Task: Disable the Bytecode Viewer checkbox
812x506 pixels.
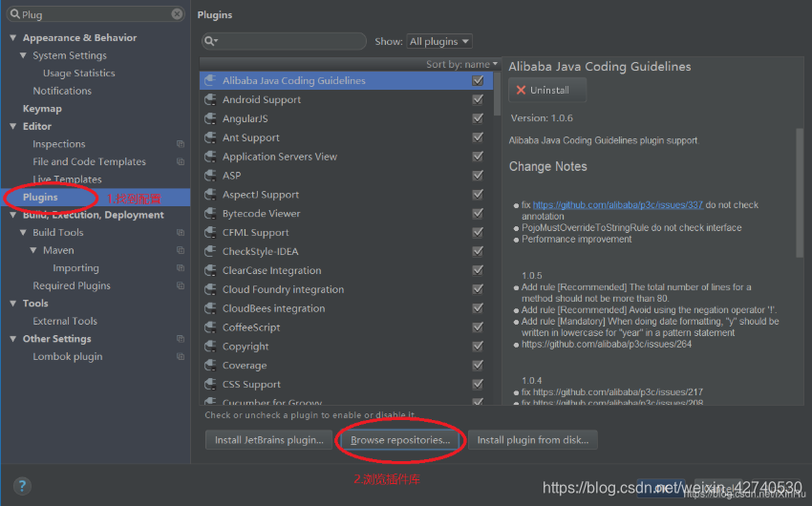Action: (478, 213)
